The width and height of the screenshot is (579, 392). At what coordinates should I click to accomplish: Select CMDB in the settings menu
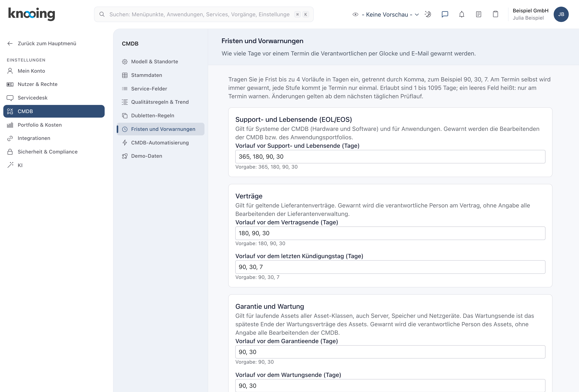tap(54, 111)
